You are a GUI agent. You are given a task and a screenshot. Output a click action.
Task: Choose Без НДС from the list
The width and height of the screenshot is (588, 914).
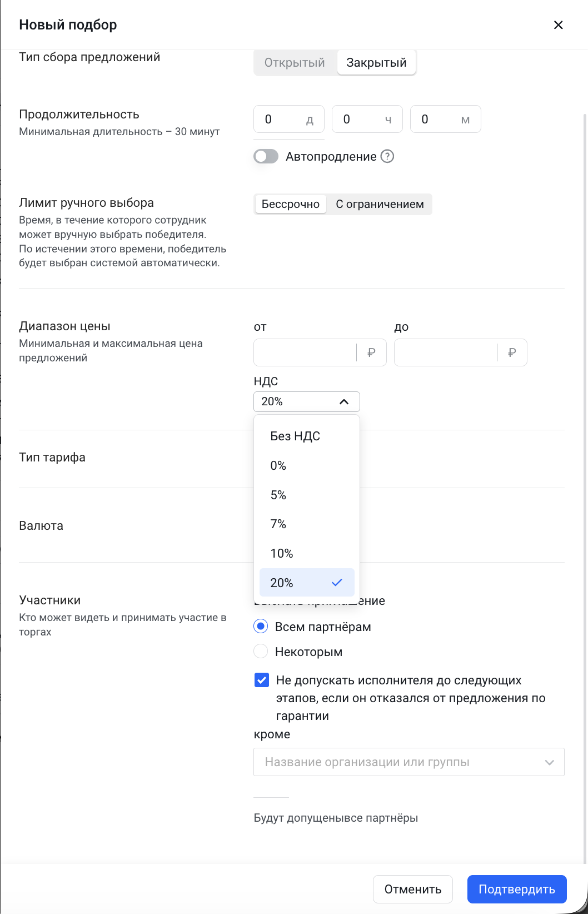(295, 436)
